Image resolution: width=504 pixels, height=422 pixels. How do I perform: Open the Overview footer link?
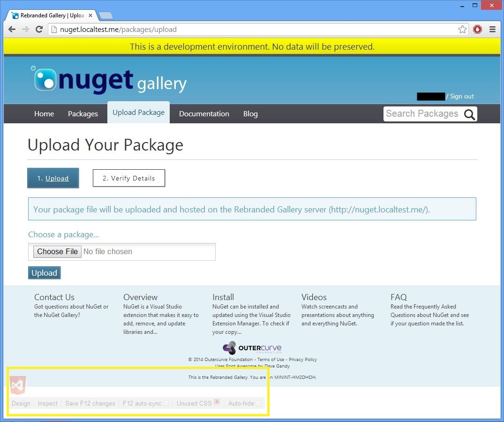(141, 297)
